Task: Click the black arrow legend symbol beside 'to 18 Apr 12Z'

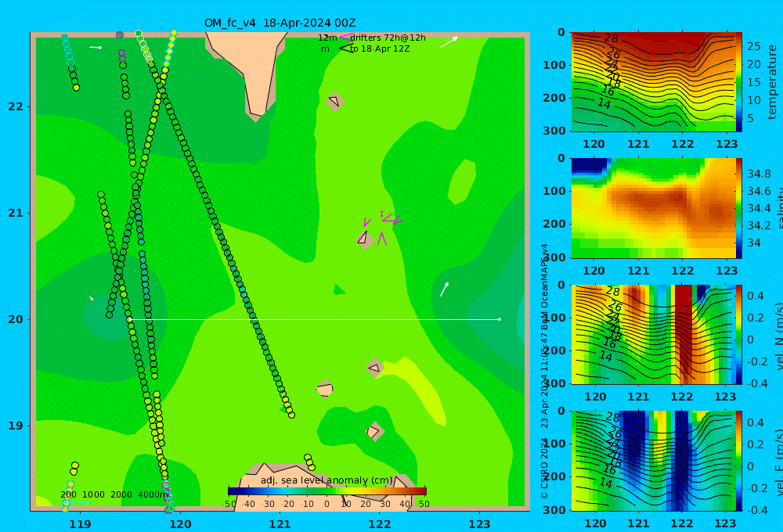Action: pyautogui.click(x=345, y=48)
